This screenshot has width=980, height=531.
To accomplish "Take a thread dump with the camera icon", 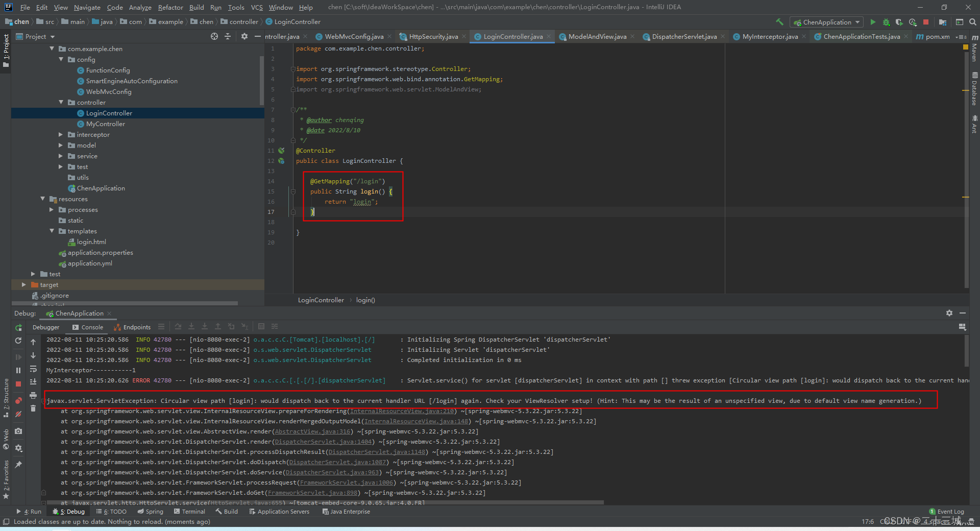I will [18, 431].
